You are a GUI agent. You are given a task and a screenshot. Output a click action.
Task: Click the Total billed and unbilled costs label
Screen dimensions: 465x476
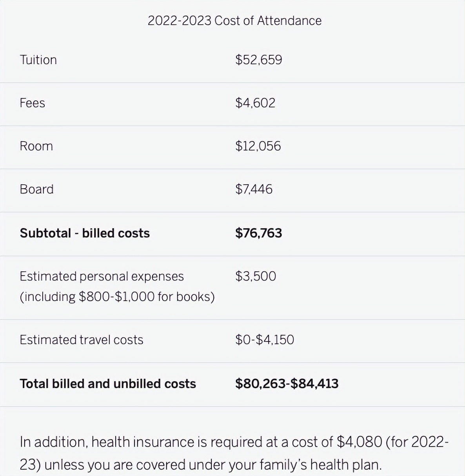pos(108,384)
